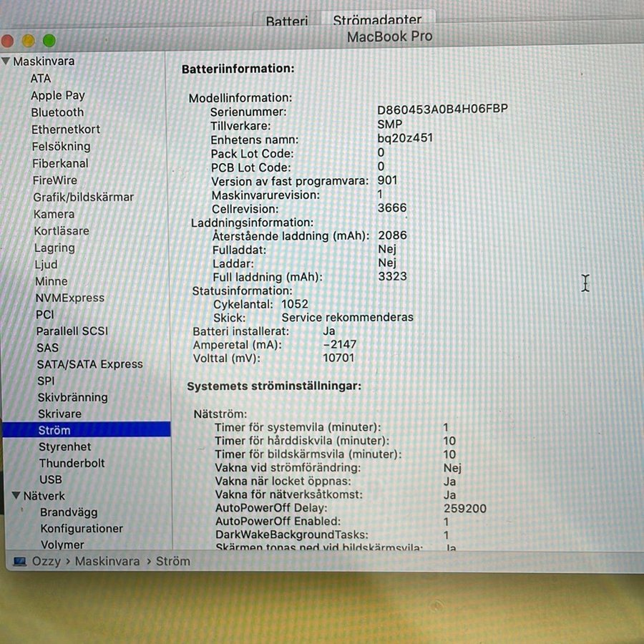Collapse the Nätverk disclosure triangle

[16, 495]
